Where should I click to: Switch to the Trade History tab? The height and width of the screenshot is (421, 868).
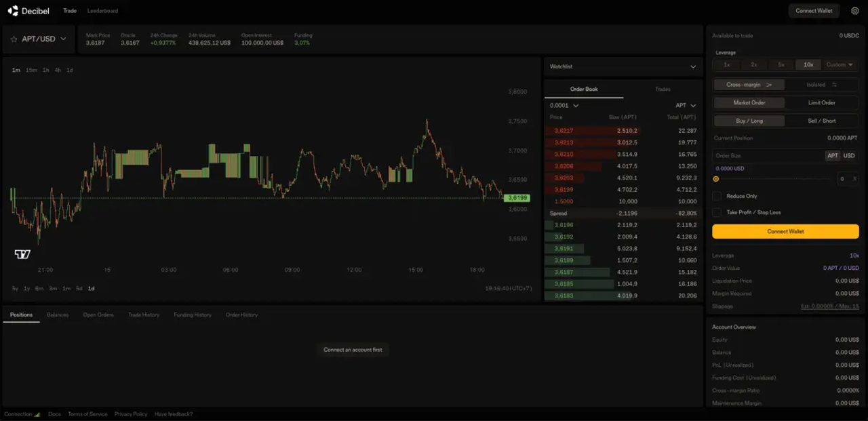click(x=144, y=315)
